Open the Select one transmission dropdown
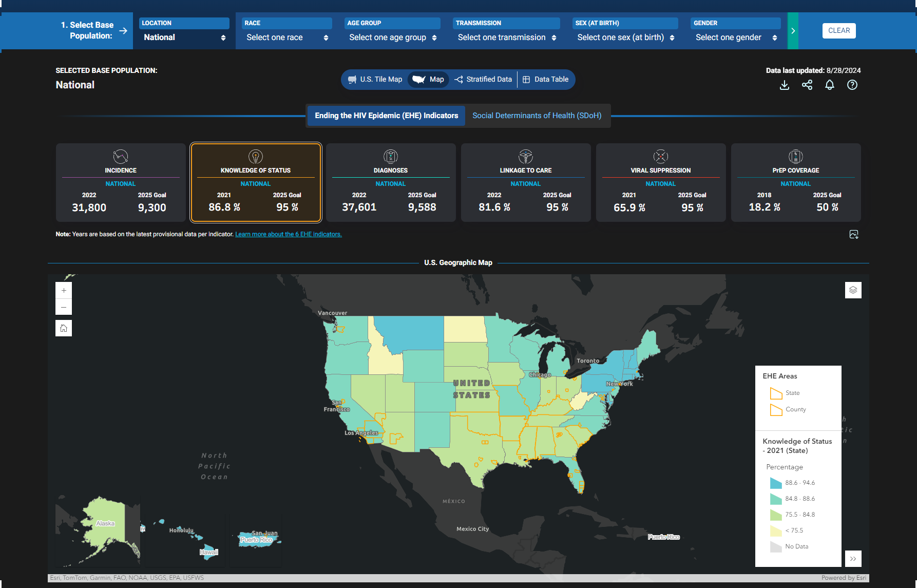The height and width of the screenshot is (588, 917). (x=506, y=37)
